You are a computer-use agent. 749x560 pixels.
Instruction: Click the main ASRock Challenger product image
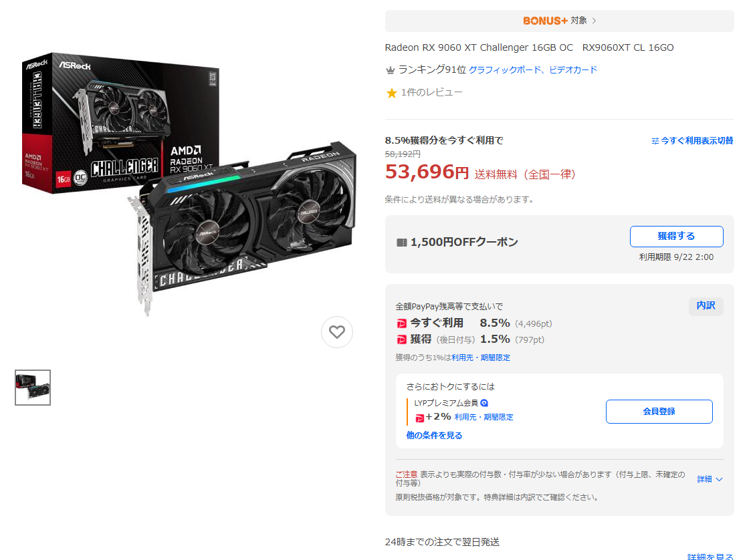point(189,184)
